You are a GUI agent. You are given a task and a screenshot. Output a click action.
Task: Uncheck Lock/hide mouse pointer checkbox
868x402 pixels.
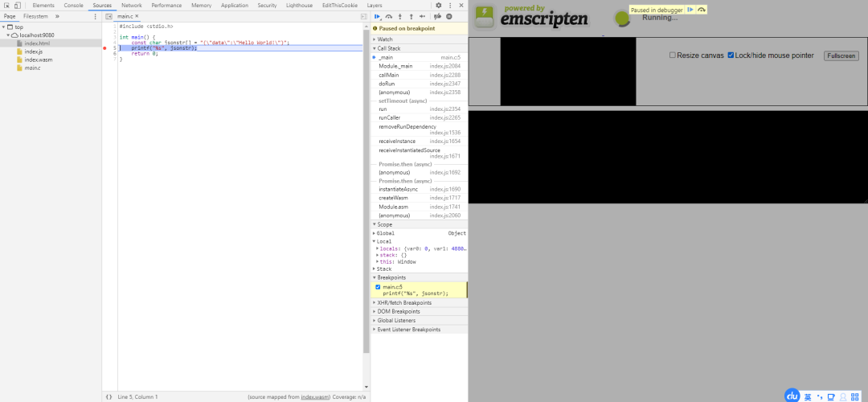click(x=731, y=55)
